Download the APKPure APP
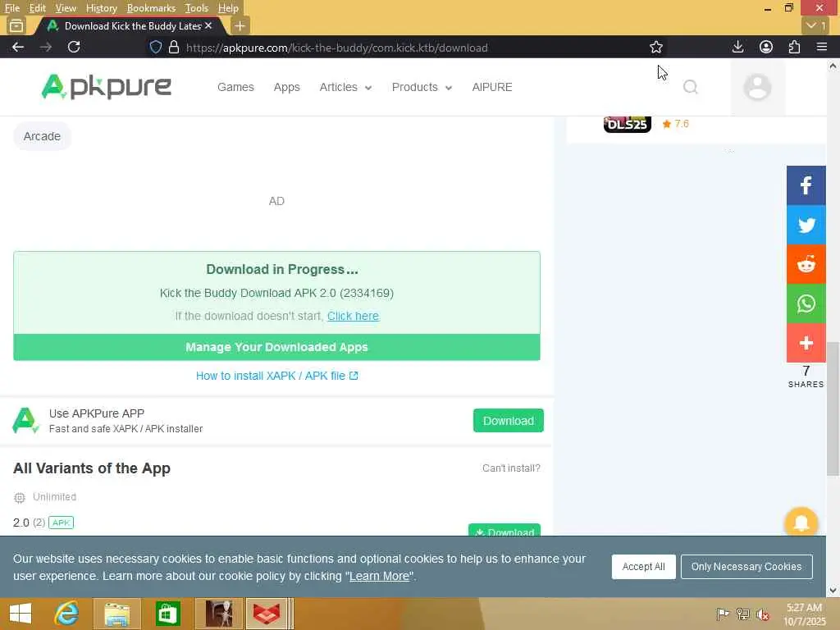Screen dimensions: 840x630 (508, 421)
